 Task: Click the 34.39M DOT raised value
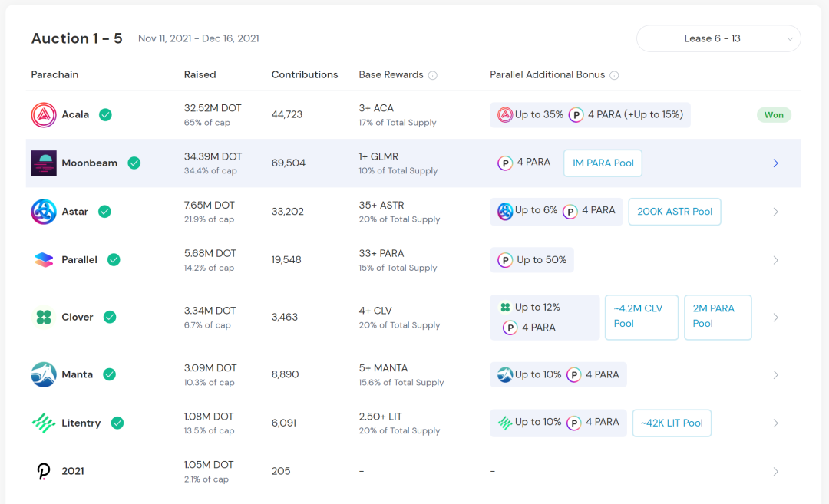coord(213,156)
